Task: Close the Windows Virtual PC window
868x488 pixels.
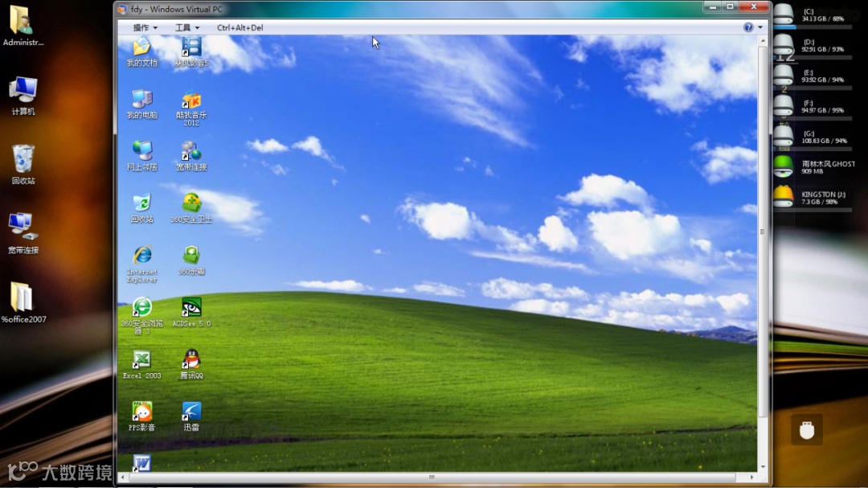Action: point(754,6)
